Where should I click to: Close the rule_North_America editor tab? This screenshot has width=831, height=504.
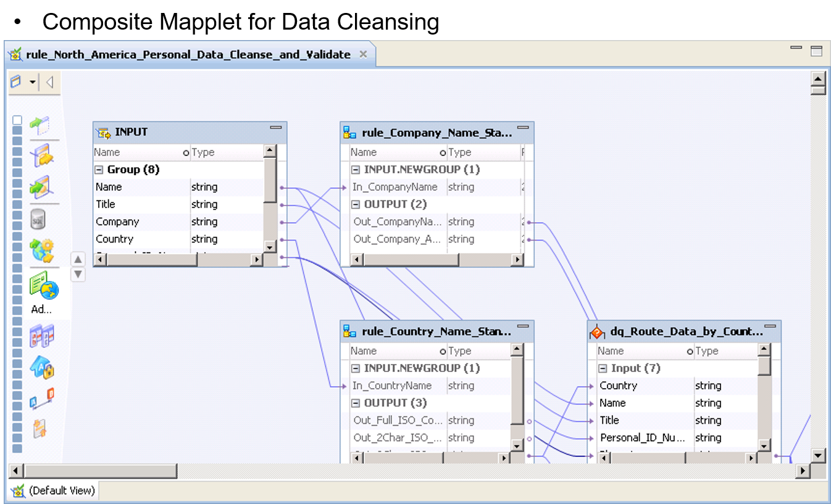coord(363,54)
